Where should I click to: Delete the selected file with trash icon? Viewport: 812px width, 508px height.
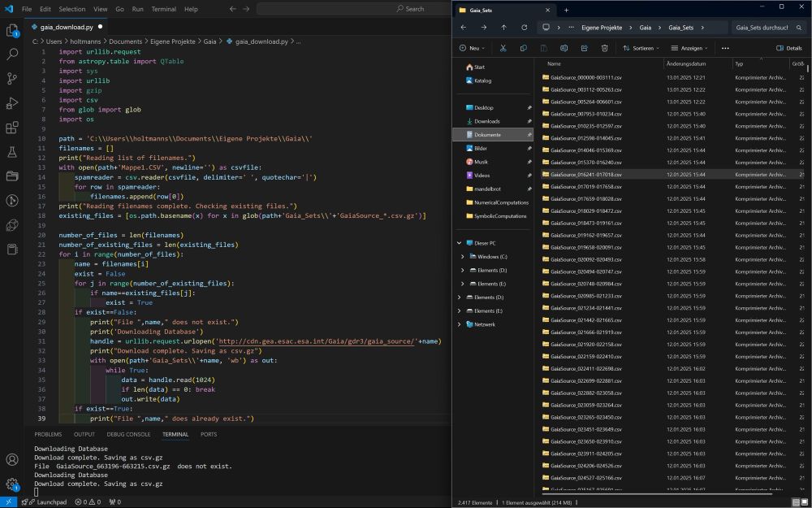pyautogui.click(x=604, y=48)
